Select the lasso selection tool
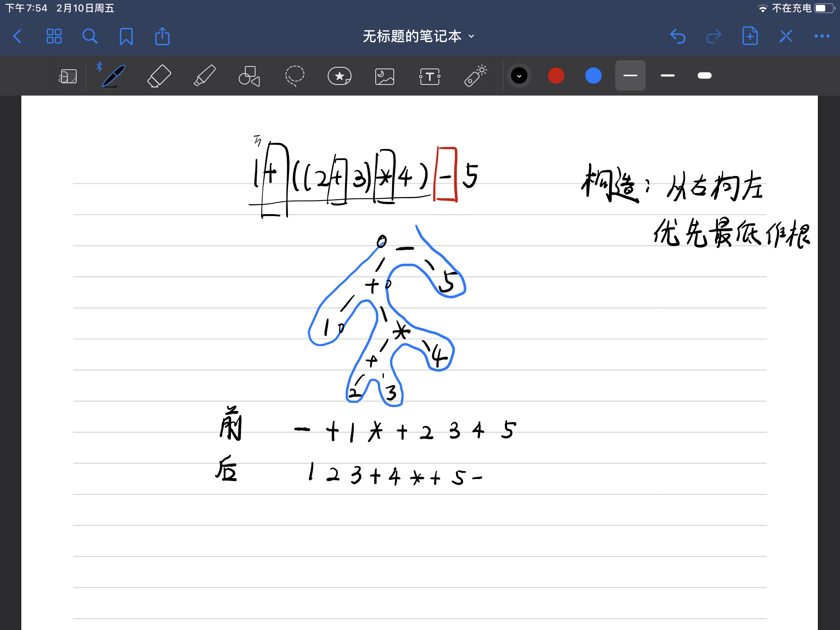 (x=294, y=76)
